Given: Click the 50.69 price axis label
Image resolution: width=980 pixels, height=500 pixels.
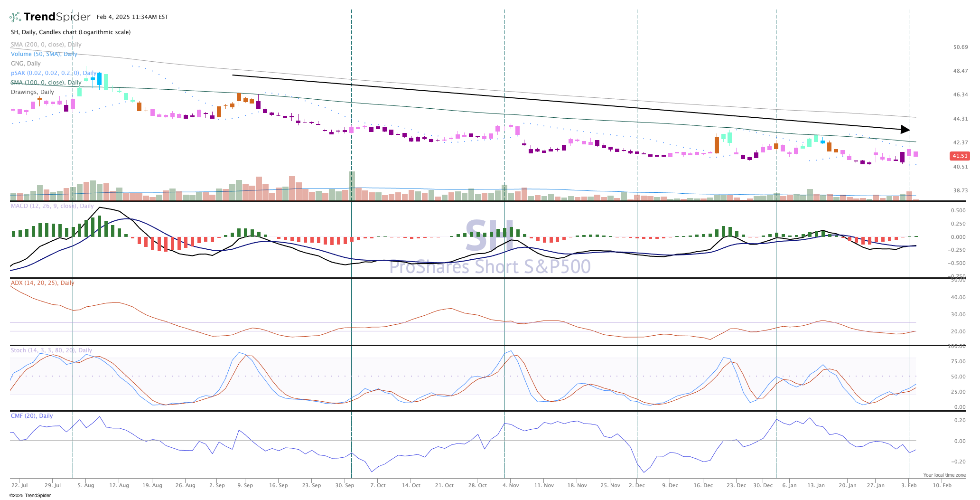Looking at the screenshot, I should point(960,47).
